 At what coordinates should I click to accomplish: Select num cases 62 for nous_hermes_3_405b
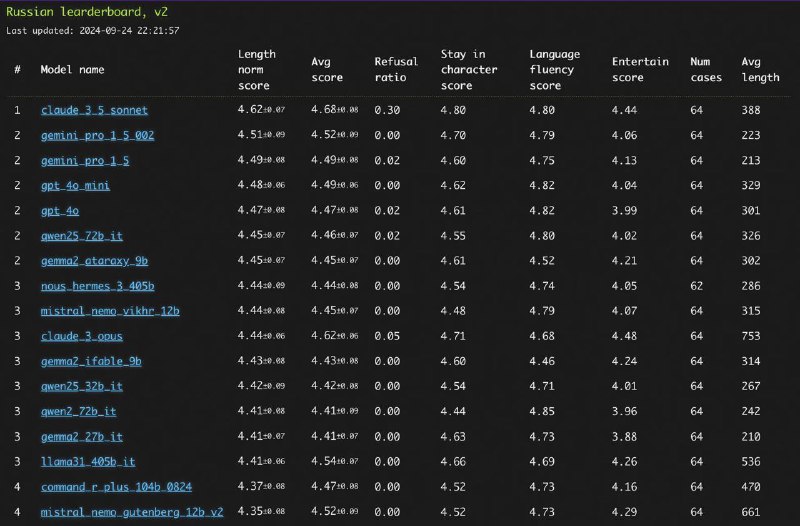(696, 286)
